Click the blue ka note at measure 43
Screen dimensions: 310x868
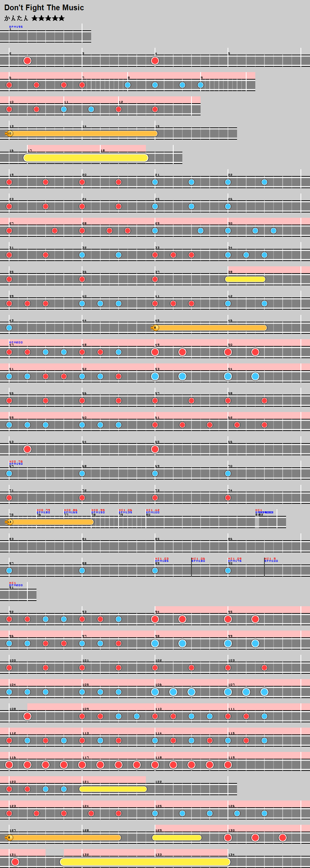coord(9,328)
